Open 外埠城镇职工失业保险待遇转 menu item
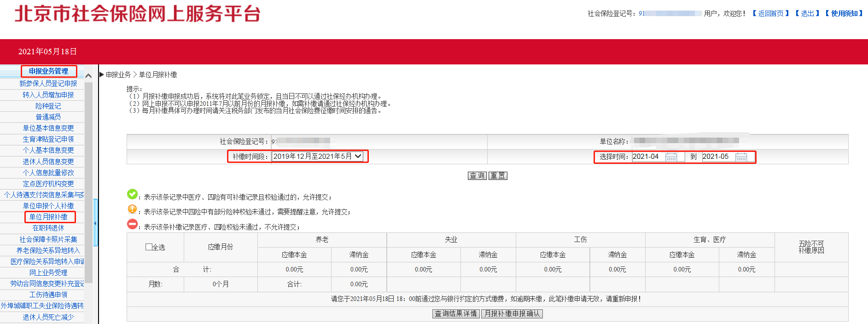868x324 pixels. pos(42,306)
